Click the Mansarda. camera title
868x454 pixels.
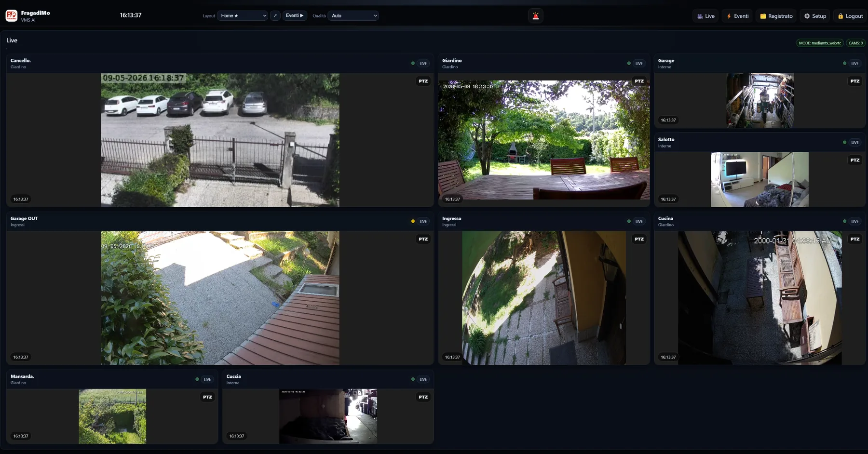click(x=22, y=376)
